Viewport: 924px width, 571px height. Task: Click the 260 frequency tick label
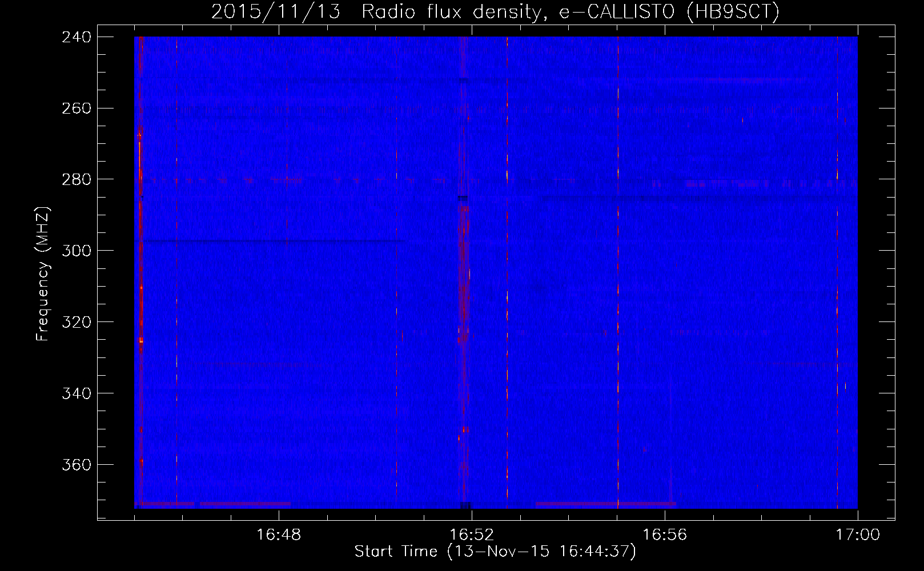pos(77,108)
